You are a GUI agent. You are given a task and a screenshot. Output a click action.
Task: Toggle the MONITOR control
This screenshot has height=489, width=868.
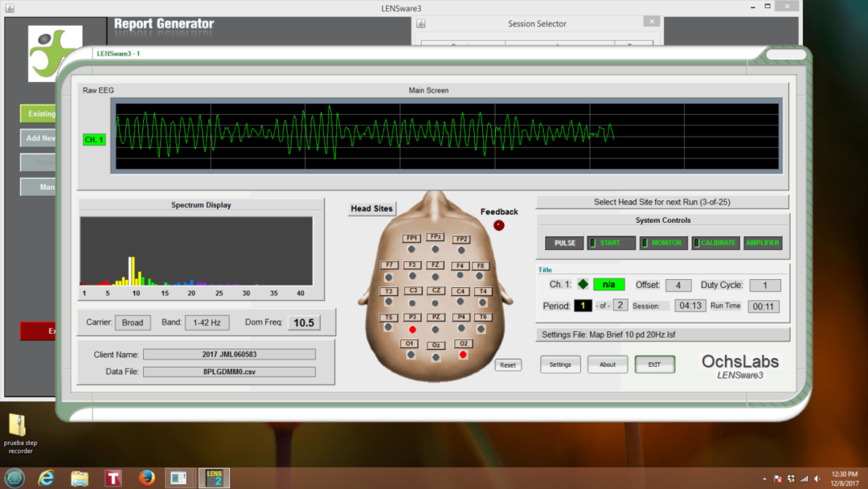pos(664,242)
